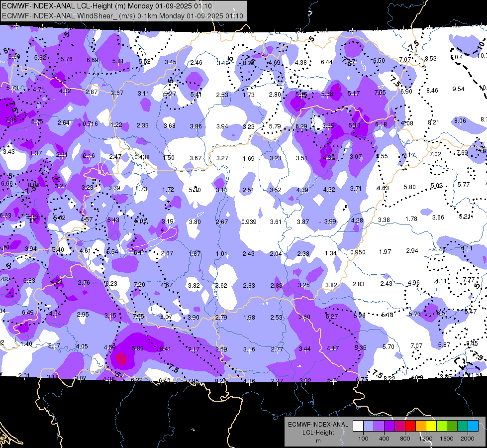Click the legend scale label 1600
This screenshot has height=448, width=487.
pos(447,439)
